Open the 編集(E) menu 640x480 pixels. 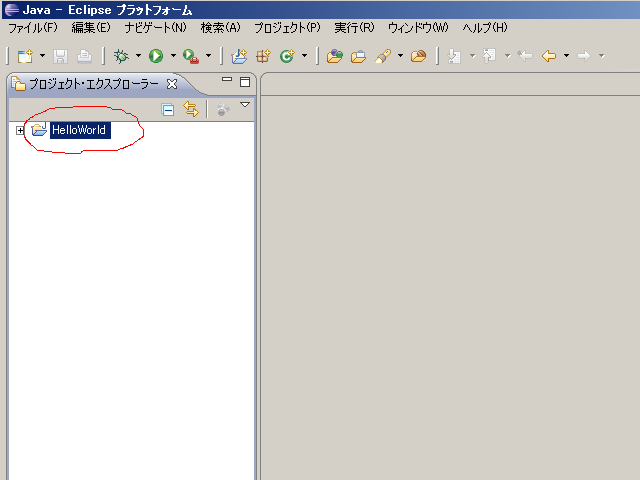pos(91,28)
